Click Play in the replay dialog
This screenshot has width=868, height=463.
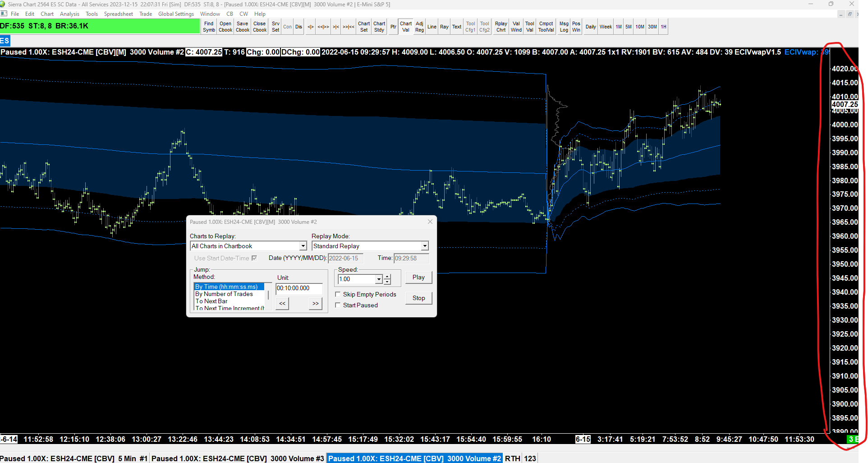pos(418,278)
